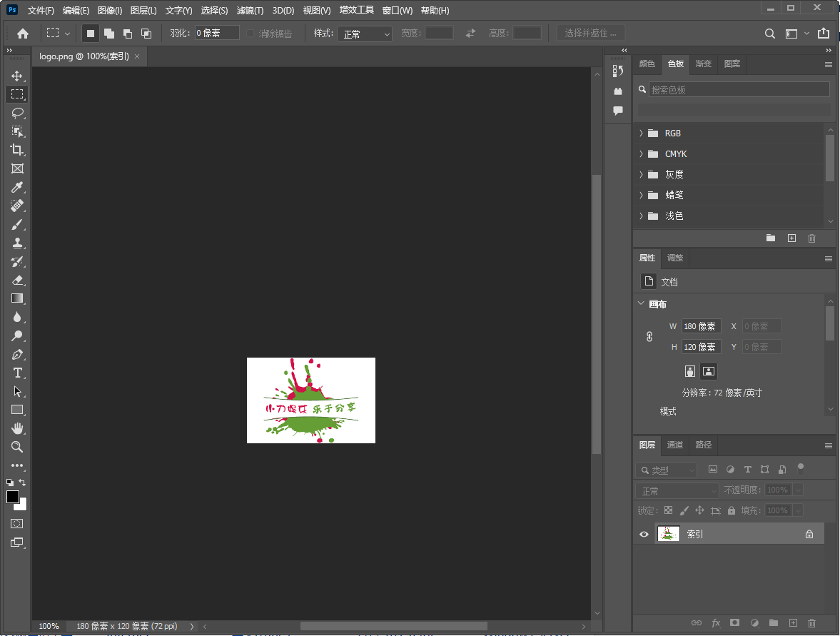The width and height of the screenshot is (840, 636).
Task: Select the Brush tool
Action: [18, 224]
